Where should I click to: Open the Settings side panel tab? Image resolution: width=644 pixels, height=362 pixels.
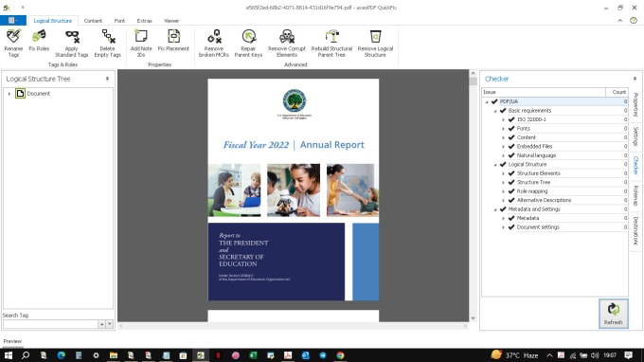coord(635,136)
